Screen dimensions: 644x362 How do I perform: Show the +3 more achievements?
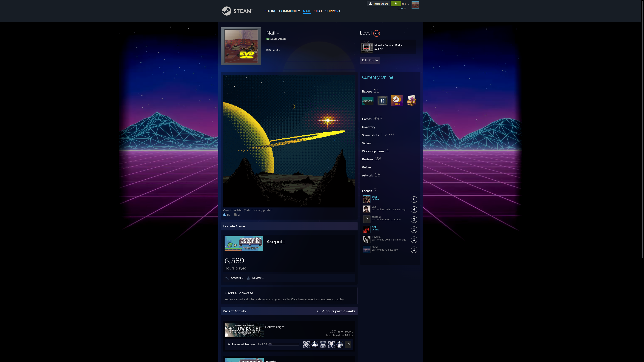(x=348, y=345)
